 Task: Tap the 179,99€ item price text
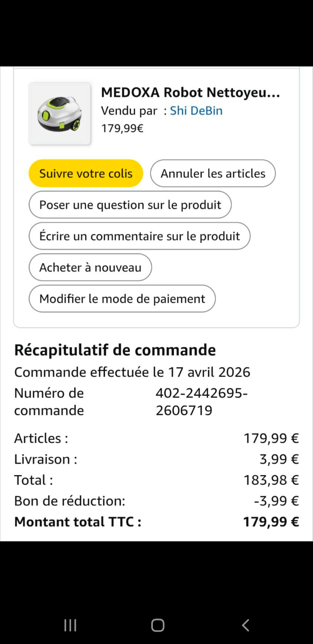(122, 128)
